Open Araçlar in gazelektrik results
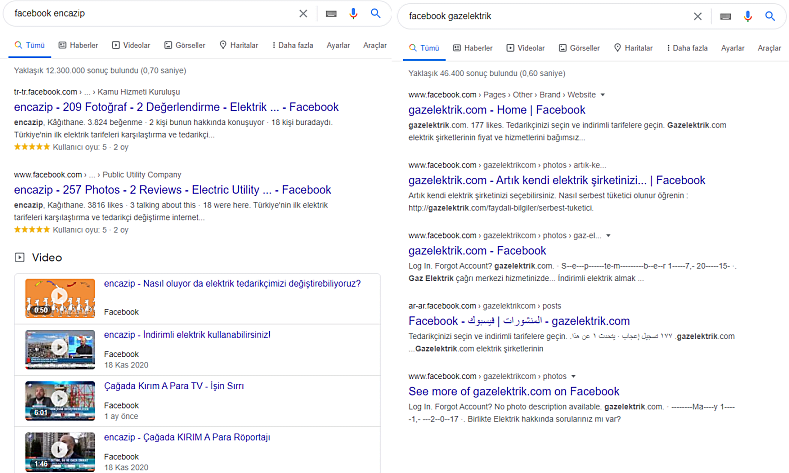Viewport: 789px width, 473px height. coord(769,48)
